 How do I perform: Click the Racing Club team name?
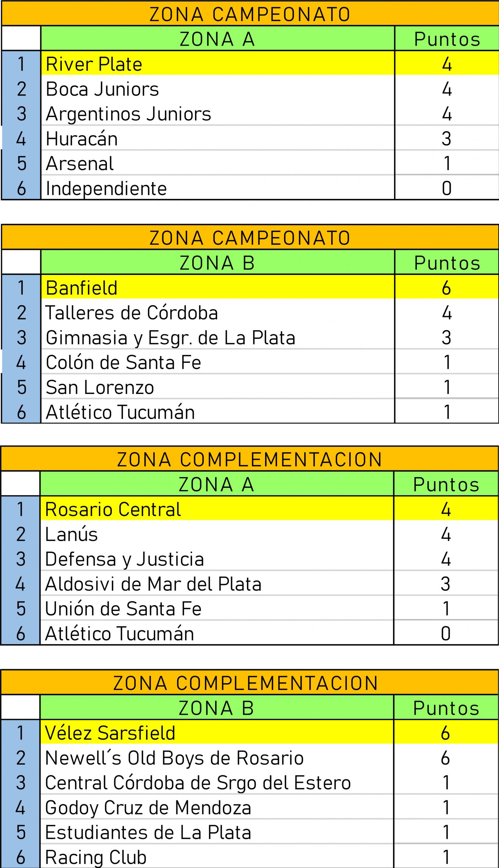(x=96, y=857)
